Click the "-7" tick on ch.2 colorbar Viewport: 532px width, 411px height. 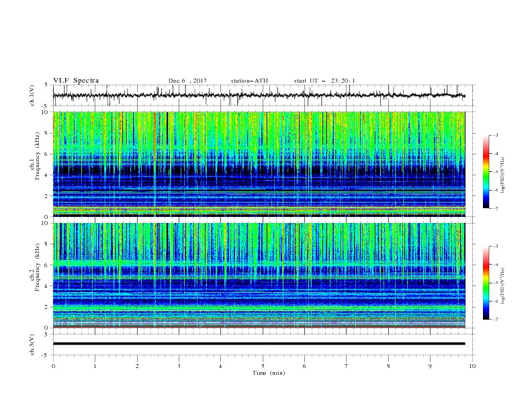pos(496,320)
